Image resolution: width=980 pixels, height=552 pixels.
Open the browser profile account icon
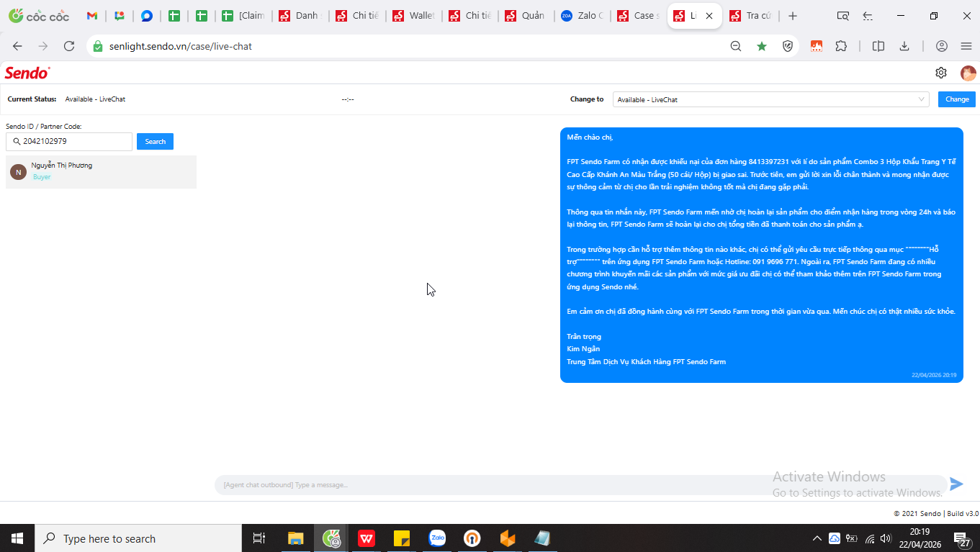tap(942, 46)
